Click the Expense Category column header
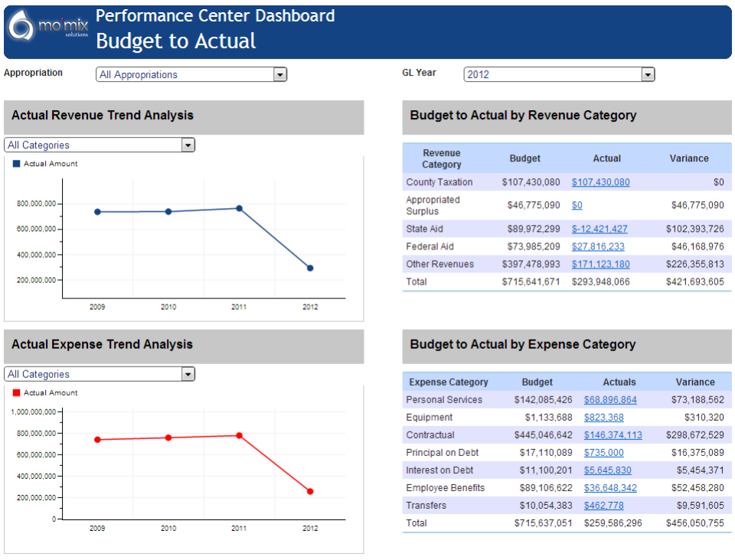The width and height of the screenshot is (735, 560). point(449,382)
